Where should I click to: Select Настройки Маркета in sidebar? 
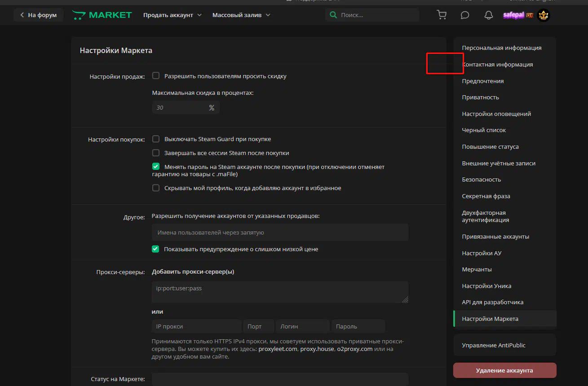pos(505,319)
